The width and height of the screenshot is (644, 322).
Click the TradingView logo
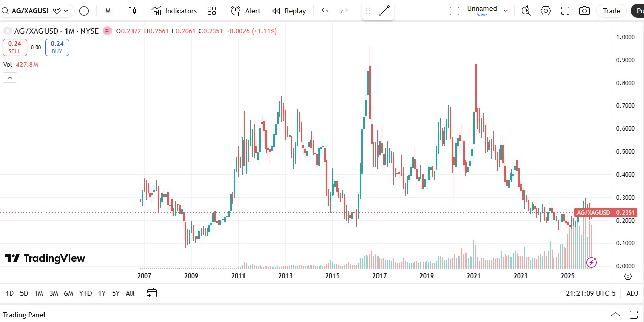point(45,258)
